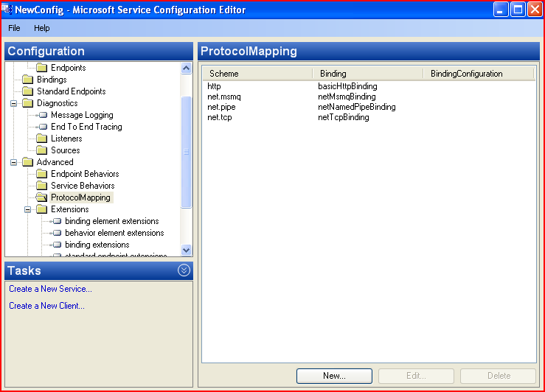Image resolution: width=545 pixels, height=392 pixels.
Task: Click the End To End Tracing node icon
Action: [x=42, y=127]
